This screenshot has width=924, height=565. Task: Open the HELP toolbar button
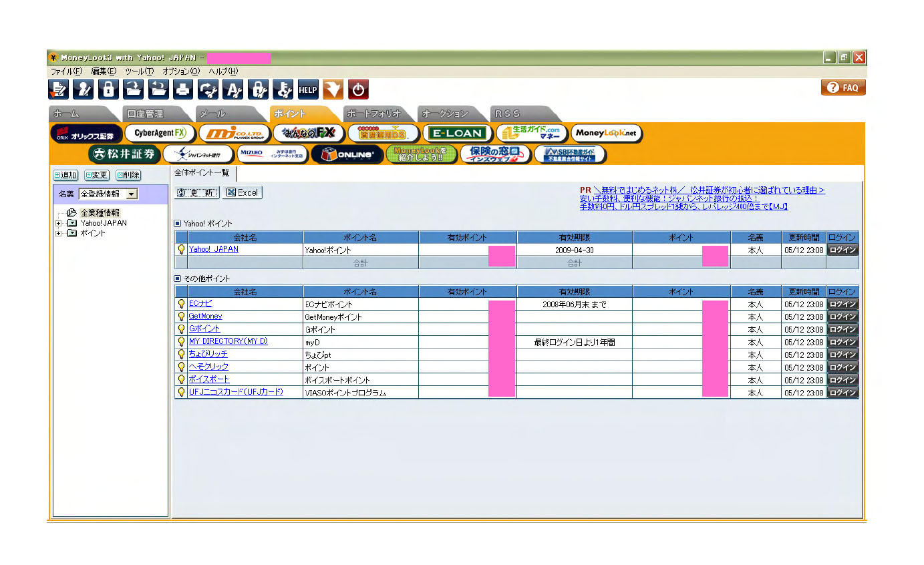tap(307, 89)
